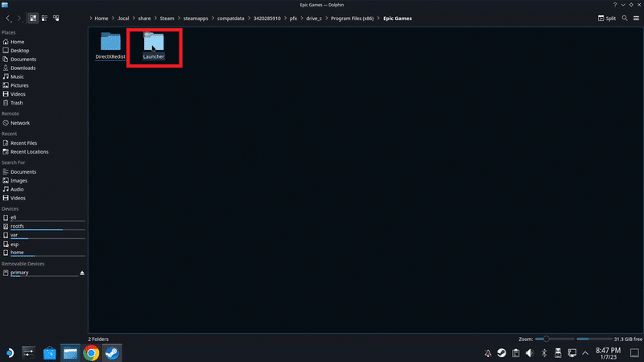
Task: Open clipboard tray icon
Action: point(515,353)
